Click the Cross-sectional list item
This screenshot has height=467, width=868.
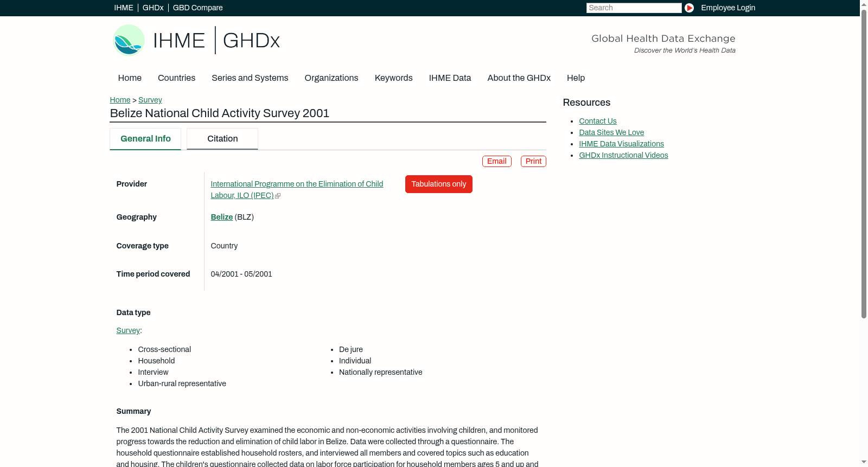164,349
